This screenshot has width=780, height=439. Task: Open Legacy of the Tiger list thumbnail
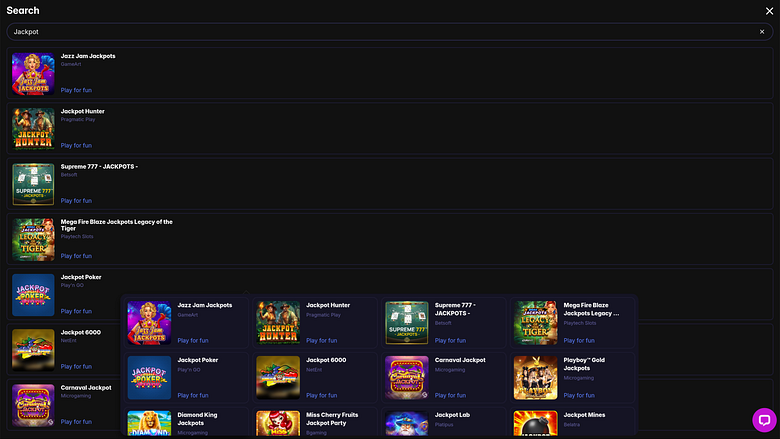coord(33,240)
